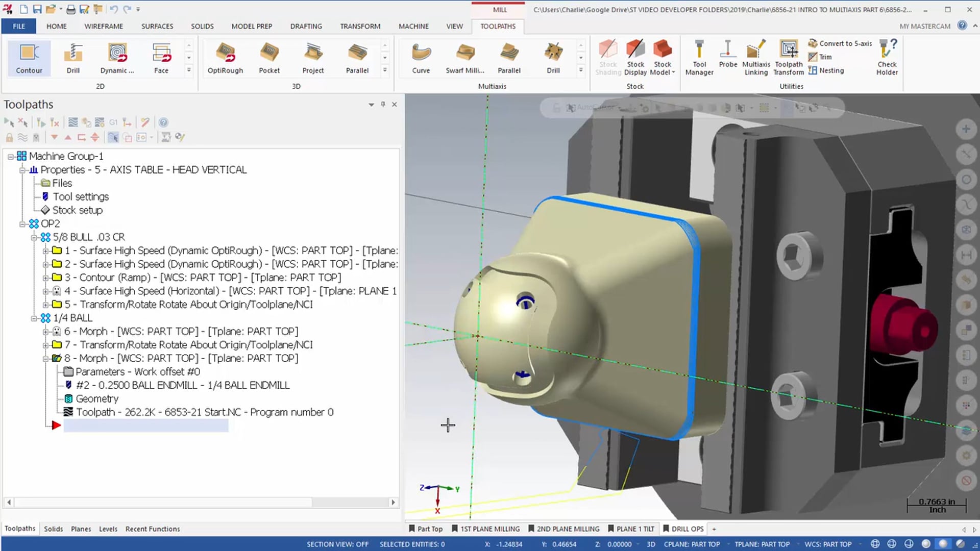
Task: Collapse the Machine Group-1 node
Action: click(11, 157)
